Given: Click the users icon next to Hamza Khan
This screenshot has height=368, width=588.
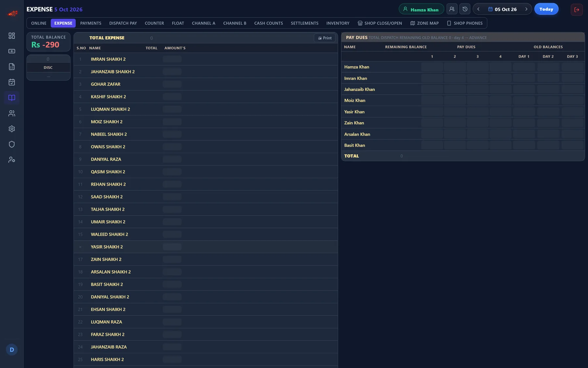Looking at the screenshot, I should click(x=452, y=9).
